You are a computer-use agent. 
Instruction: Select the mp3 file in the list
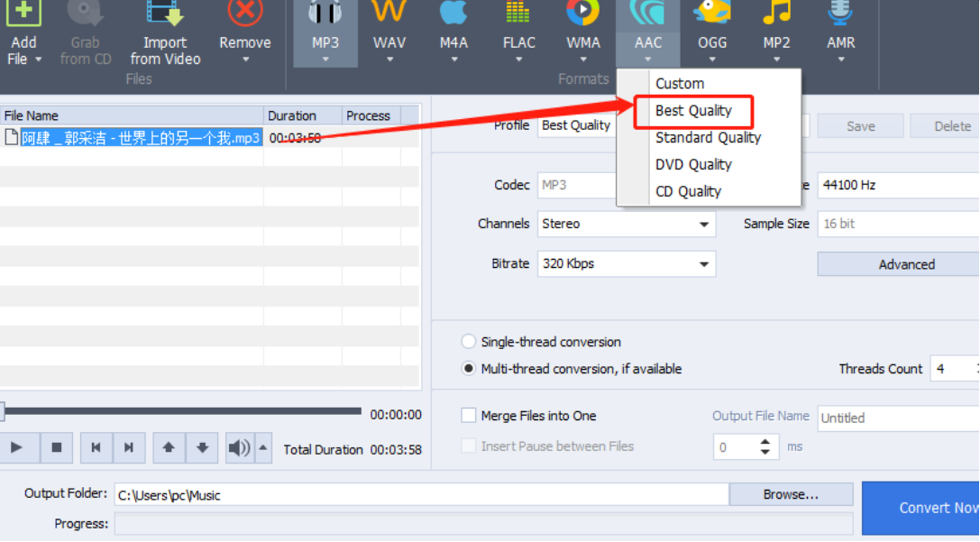pyautogui.click(x=142, y=138)
